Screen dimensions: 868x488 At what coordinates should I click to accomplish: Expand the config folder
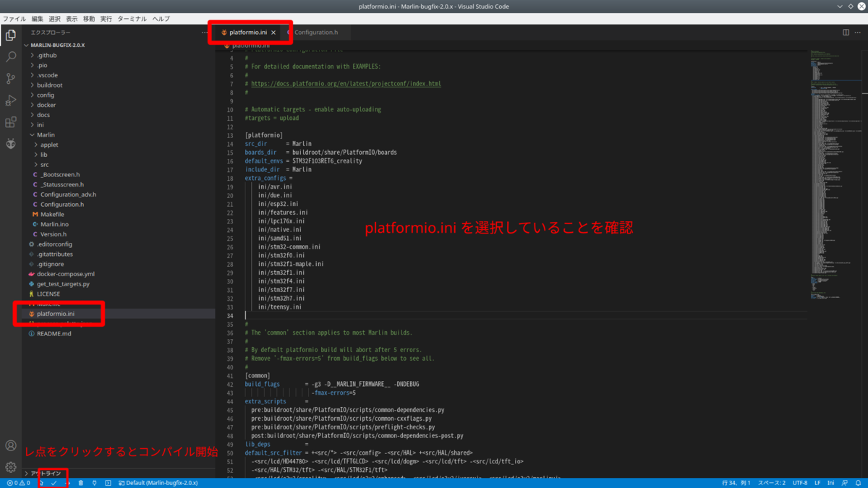point(119,95)
